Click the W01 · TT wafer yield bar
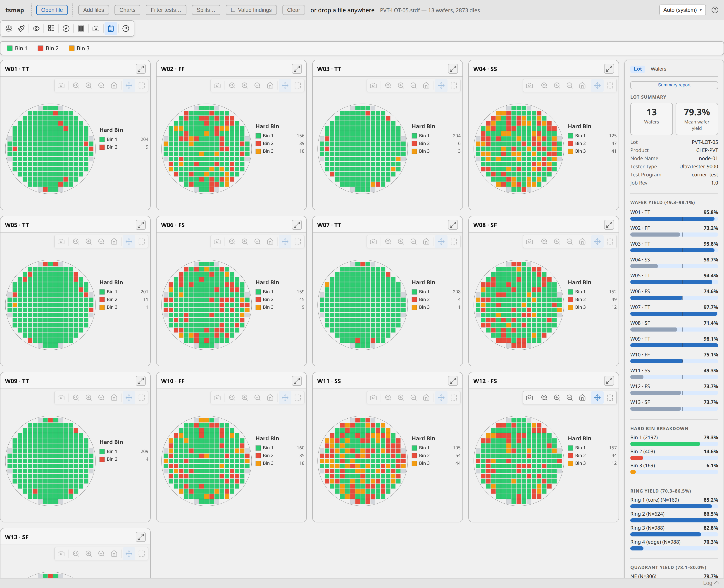Viewport: 724px width, 588px height. (674, 219)
